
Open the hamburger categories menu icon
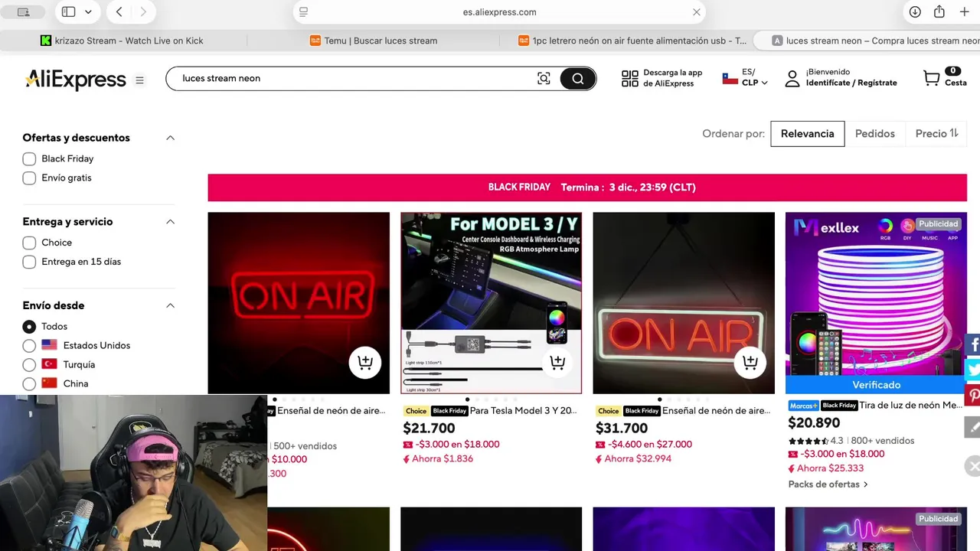click(x=139, y=80)
